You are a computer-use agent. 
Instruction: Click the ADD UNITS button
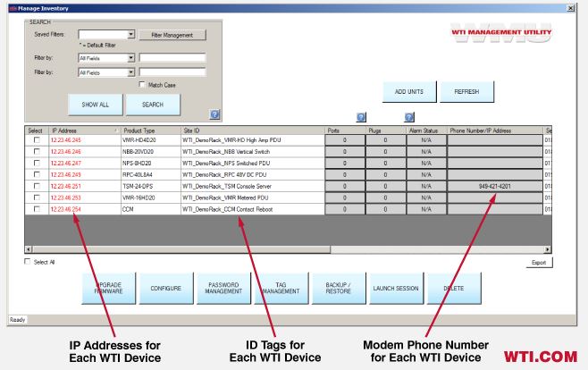[409, 91]
